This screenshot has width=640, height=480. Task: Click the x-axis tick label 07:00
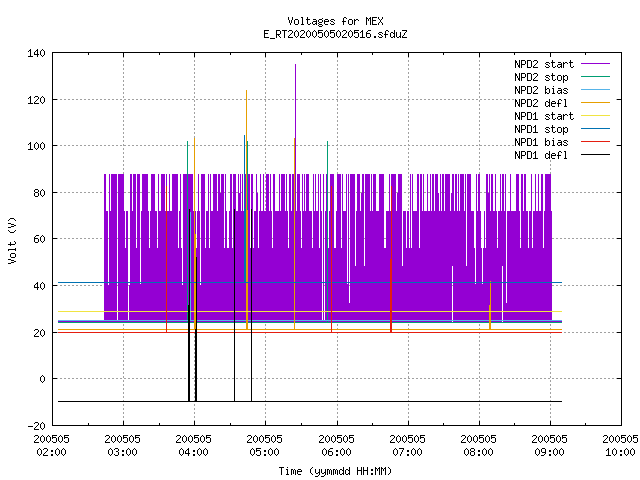(x=407, y=452)
